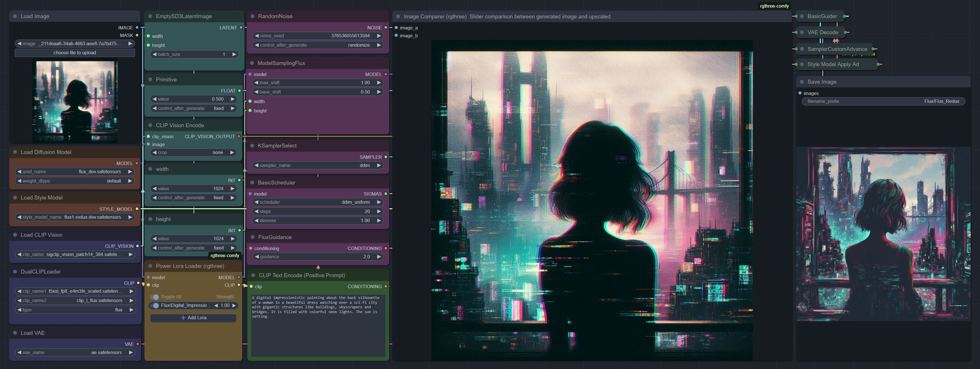
Task: Click the Add Lora button
Action: [193, 318]
